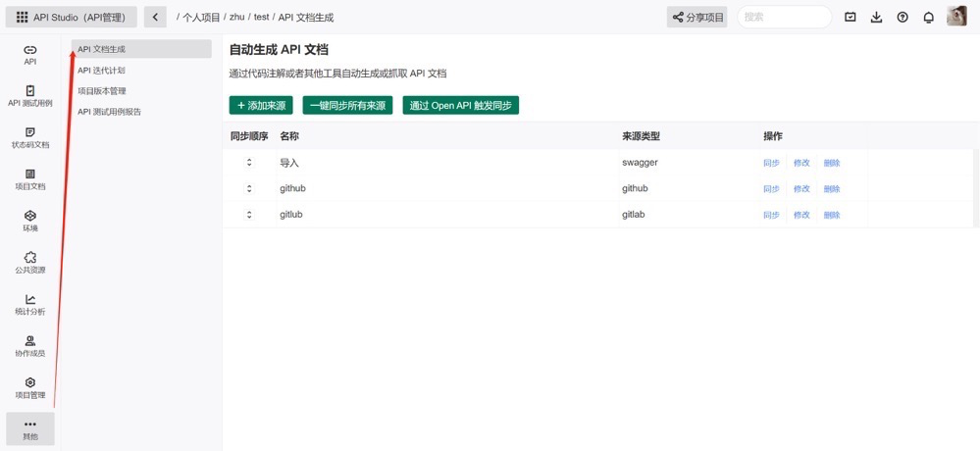Go to 状态码文档 in sidebar
The height and width of the screenshot is (451, 980).
29,137
